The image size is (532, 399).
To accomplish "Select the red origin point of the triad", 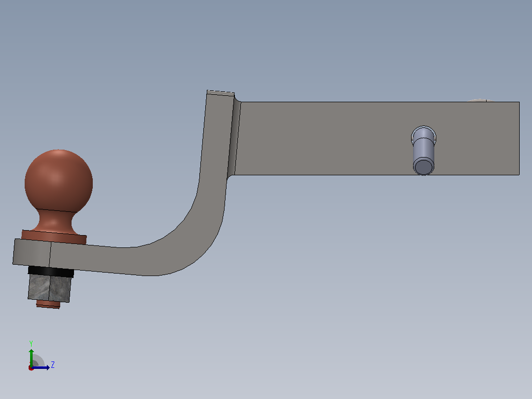I will (x=31, y=368).
